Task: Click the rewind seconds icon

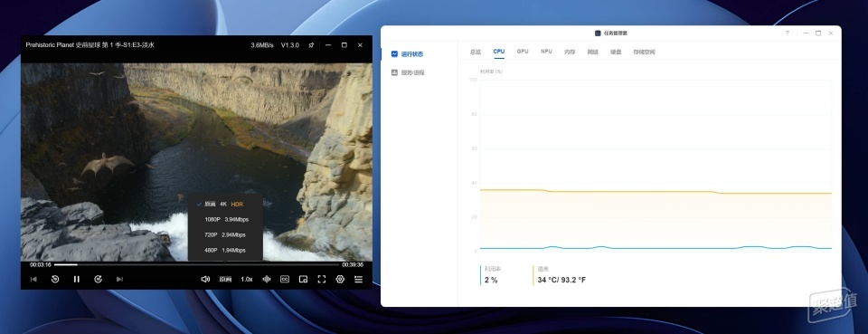Action: [55, 279]
